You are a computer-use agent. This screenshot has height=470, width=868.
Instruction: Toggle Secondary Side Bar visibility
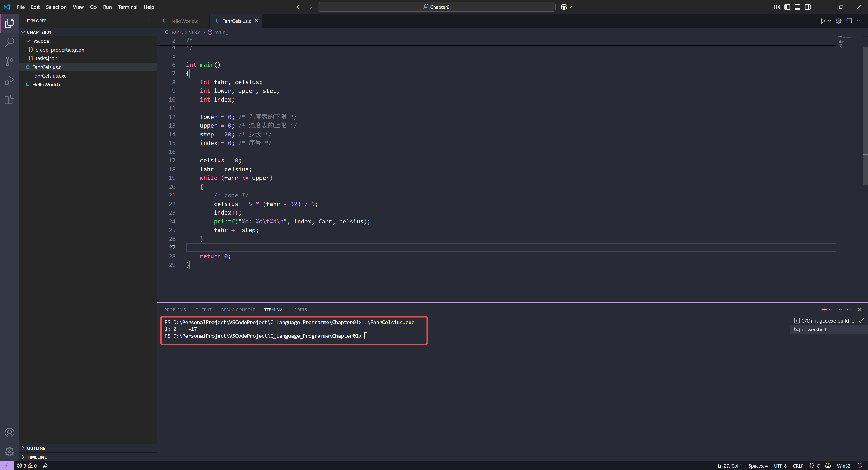[x=808, y=7]
